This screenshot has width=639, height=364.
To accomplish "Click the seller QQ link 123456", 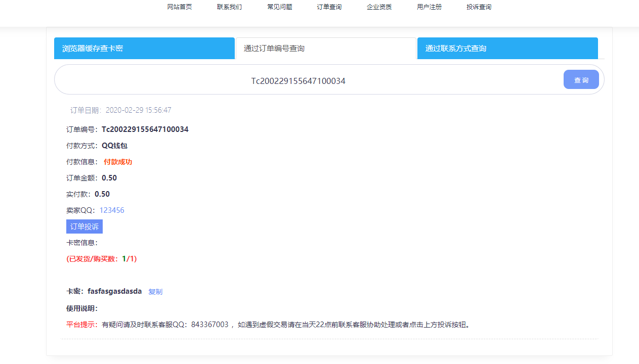I will pos(112,210).
